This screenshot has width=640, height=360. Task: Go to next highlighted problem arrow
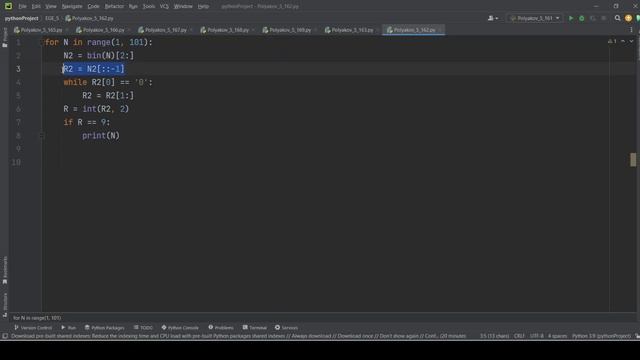point(631,41)
